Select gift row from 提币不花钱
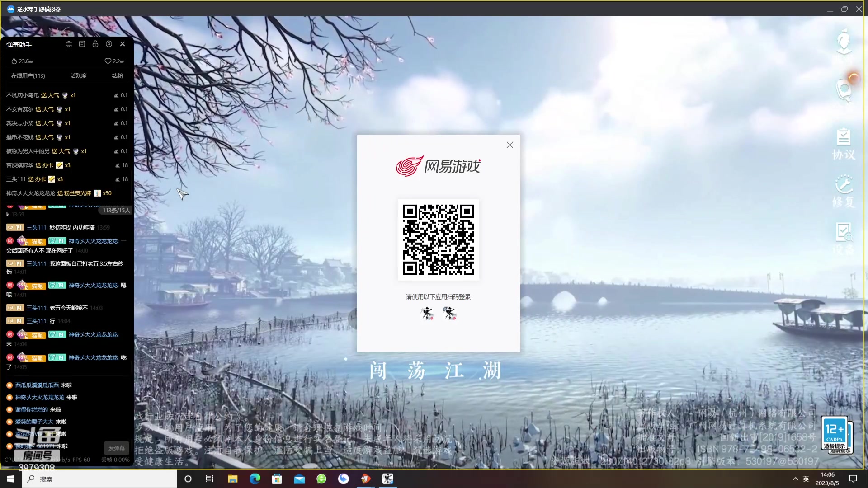The height and width of the screenshot is (488, 868). (x=67, y=137)
